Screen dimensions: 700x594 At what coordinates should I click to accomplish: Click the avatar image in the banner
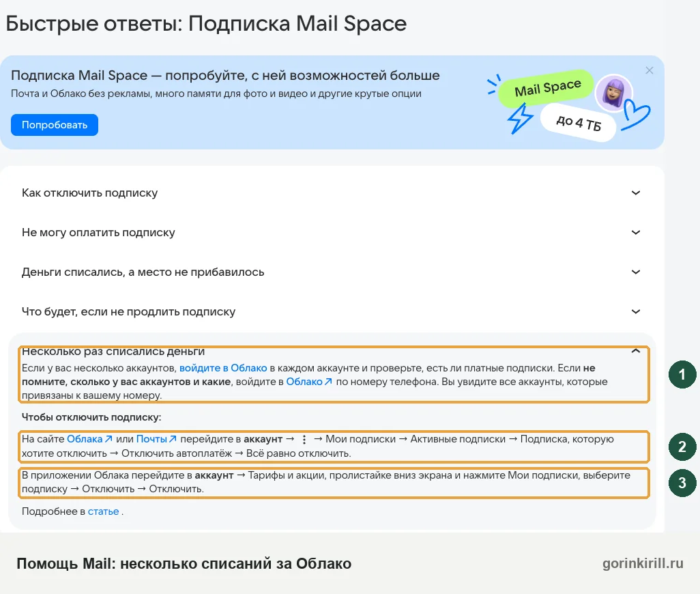(x=614, y=93)
